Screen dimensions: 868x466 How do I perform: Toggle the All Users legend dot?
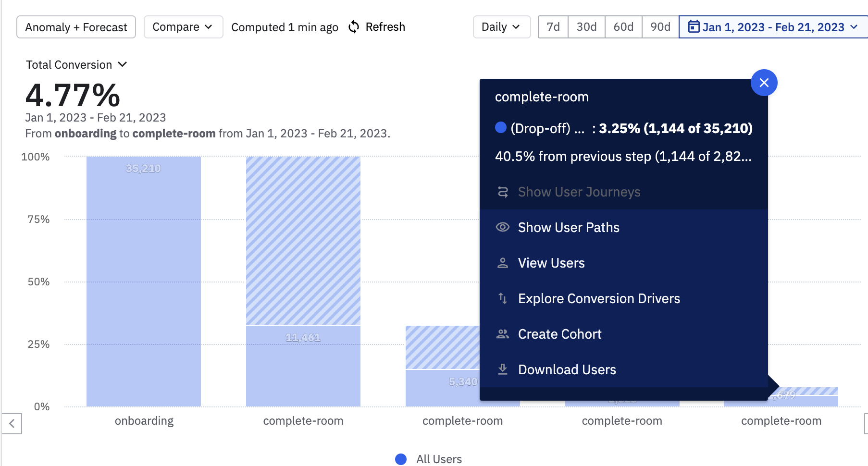401,459
